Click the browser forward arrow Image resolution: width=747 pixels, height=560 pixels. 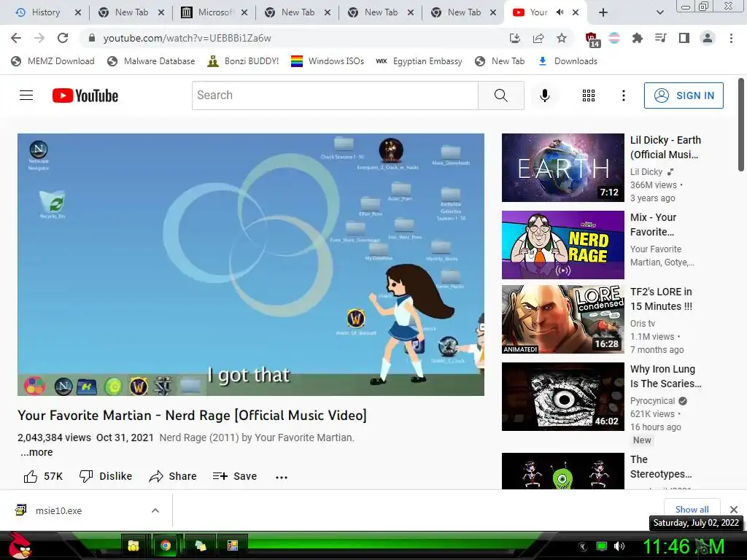(x=39, y=38)
